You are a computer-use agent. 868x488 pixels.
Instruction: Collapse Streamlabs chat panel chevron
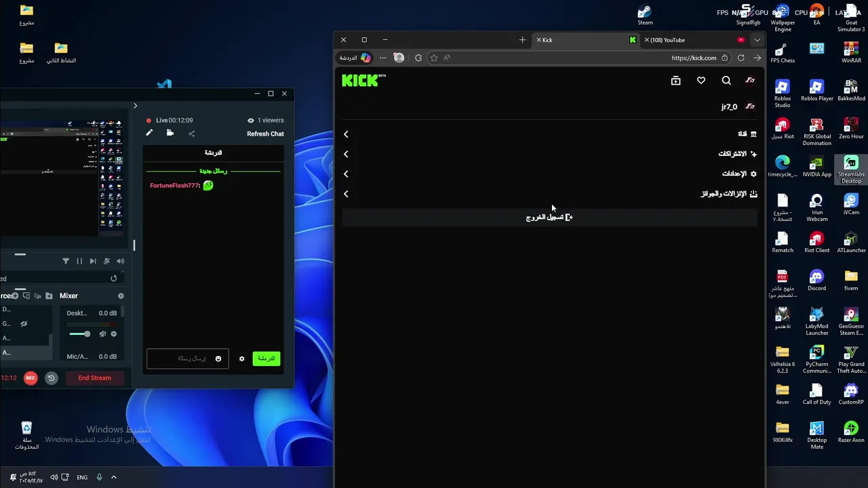[x=135, y=106]
